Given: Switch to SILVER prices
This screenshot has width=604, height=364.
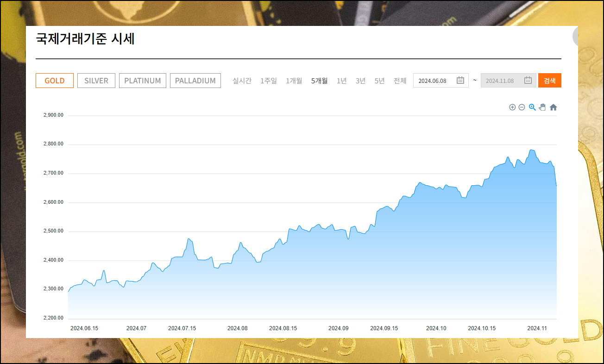Looking at the screenshot, I should pos(96,81).
